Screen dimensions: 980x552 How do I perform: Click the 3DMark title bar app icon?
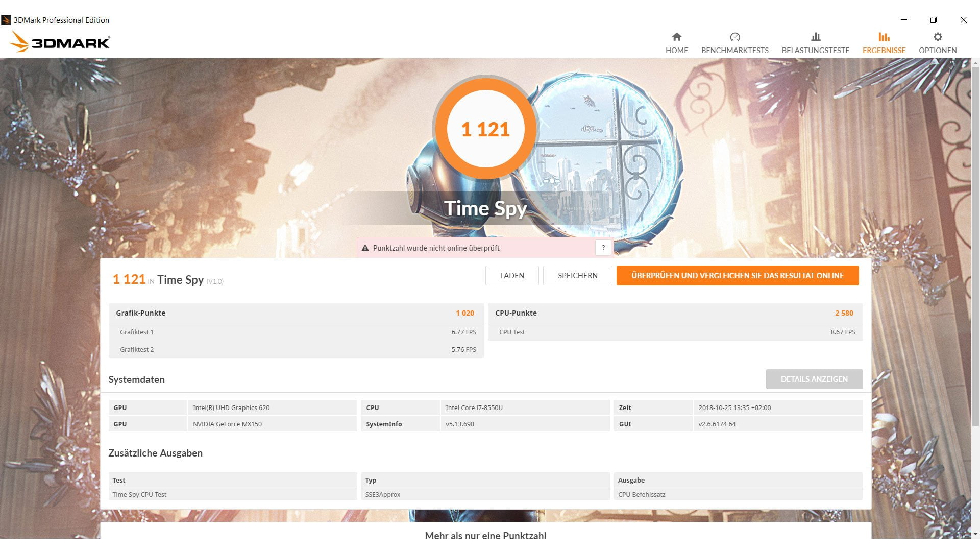point(6,20)
